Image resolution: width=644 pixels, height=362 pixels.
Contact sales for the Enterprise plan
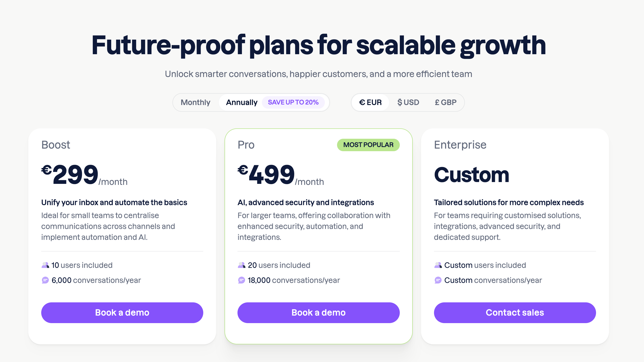click(515, 312)
